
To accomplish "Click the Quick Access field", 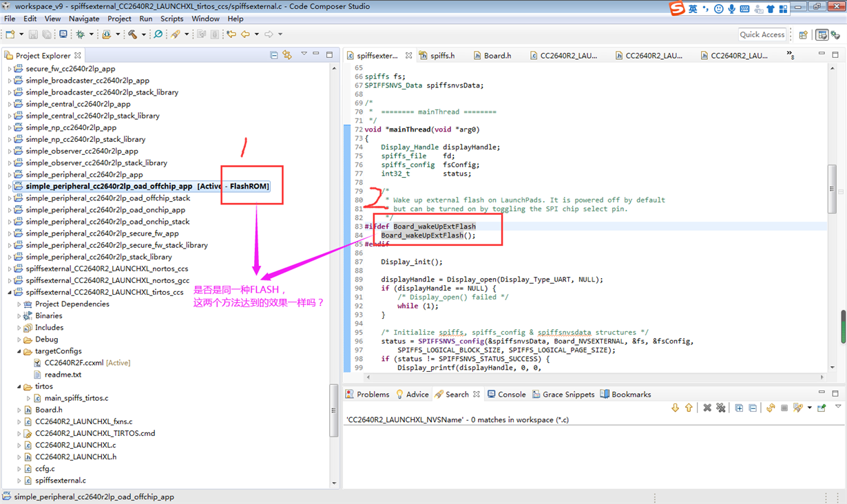I will pos(762,34).
